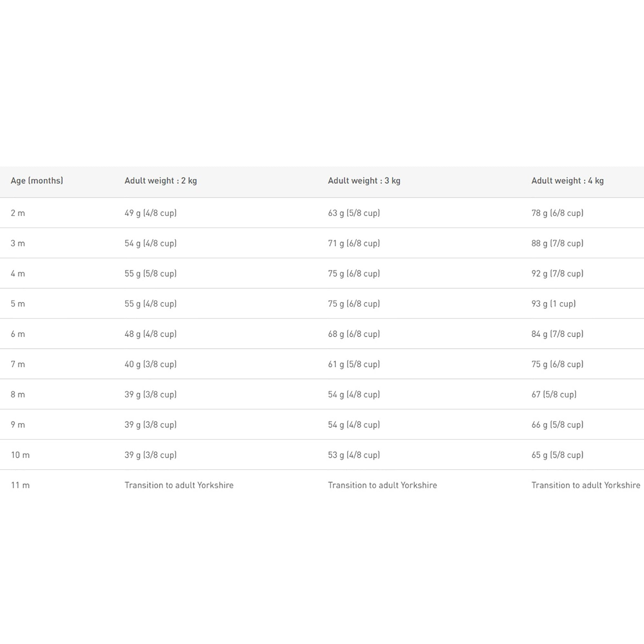The width and height of the screenshot is (644, 644).
Task: Select the 63 g (5/8 cup) cell
Action: click(x=354, y=213)
